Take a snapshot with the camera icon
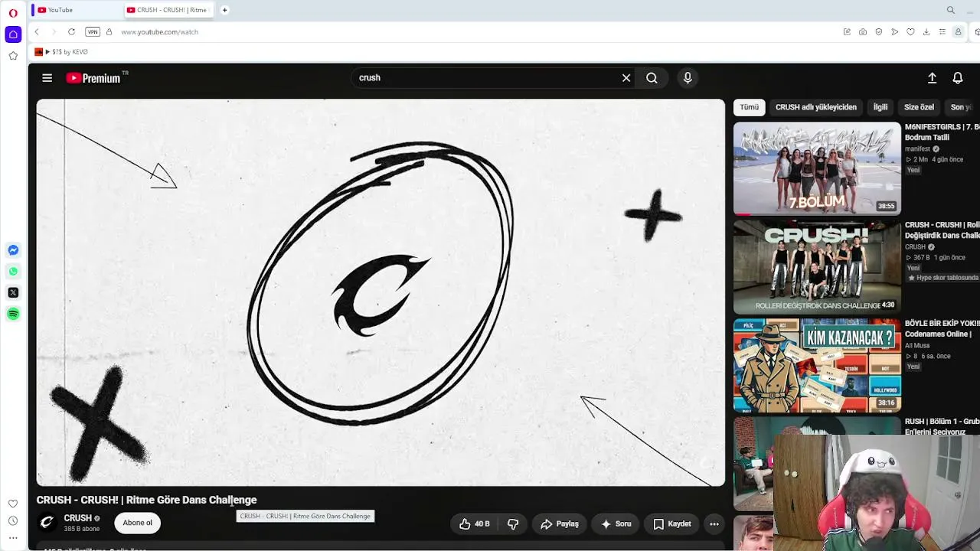The width and height of the screenshot is (980, 551). pos(863,32)
